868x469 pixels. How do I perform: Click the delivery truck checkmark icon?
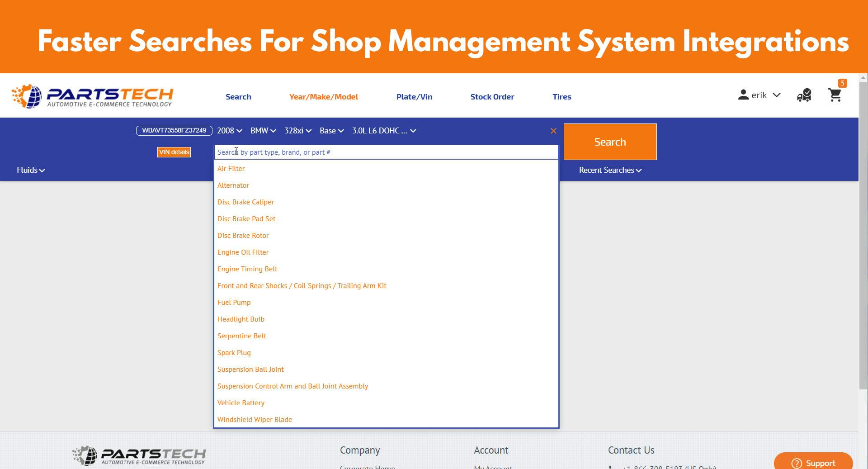[804, 95]
